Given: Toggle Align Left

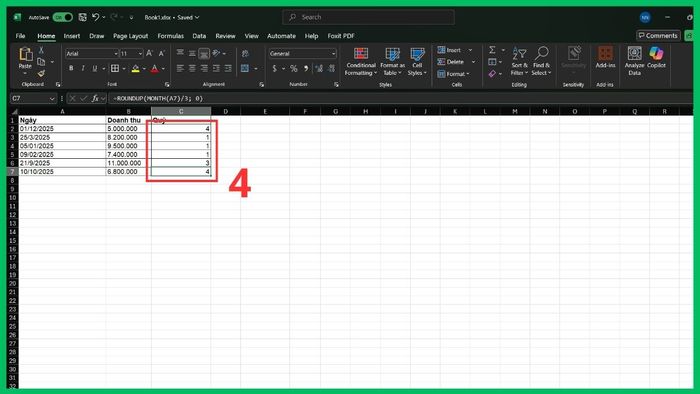Looking at the screenshot, I should point(180,68).
